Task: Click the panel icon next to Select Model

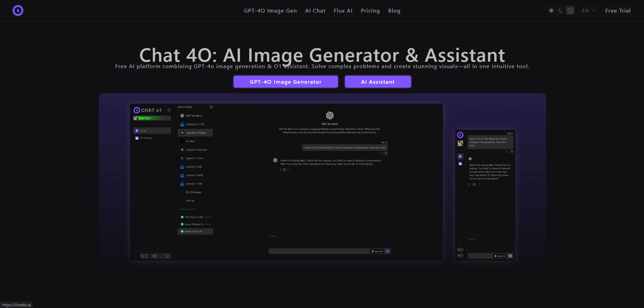Action: point(211,107)
